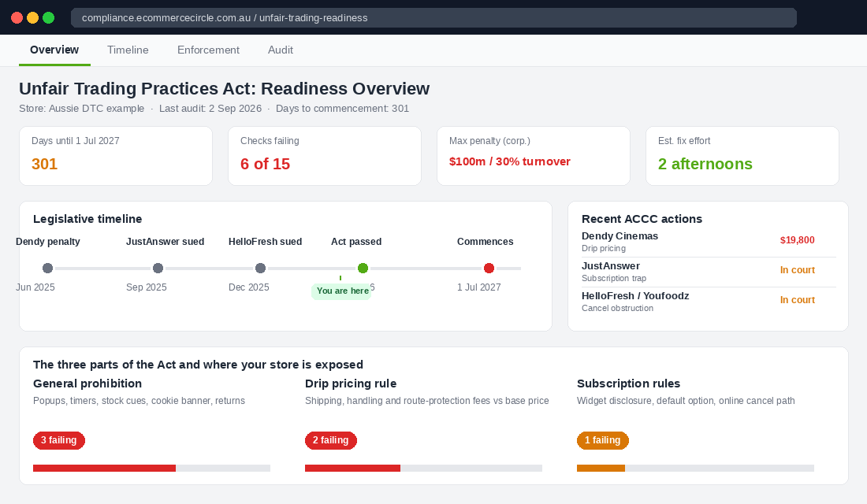Click the 'Legislative timeline' heading

click(87, 219)
